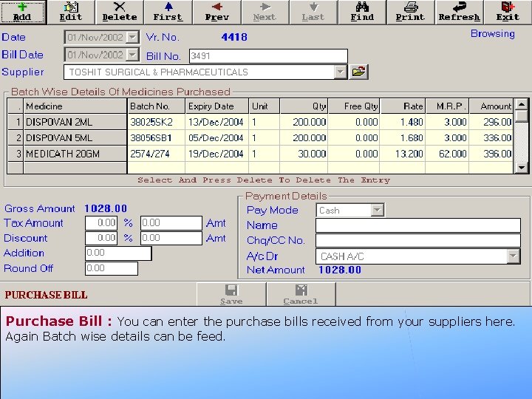Click the Delete toolbar button
Image resolution: width=532 pixels, height=399 pixels.
pos(120,13)
